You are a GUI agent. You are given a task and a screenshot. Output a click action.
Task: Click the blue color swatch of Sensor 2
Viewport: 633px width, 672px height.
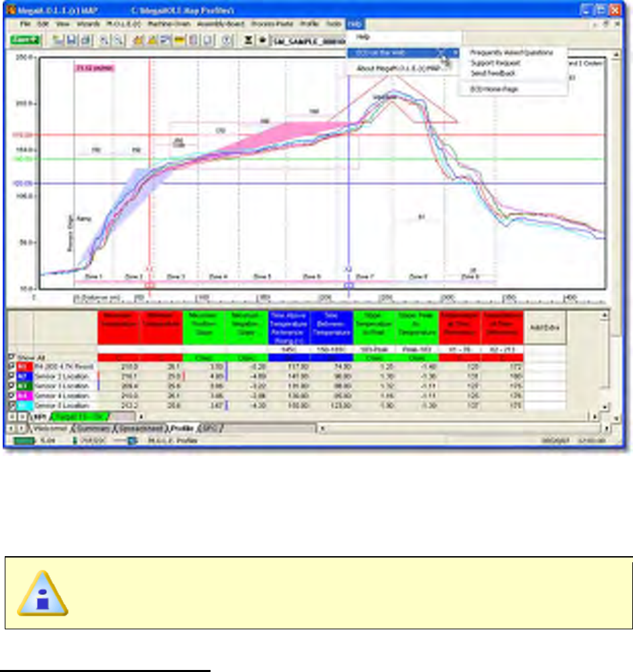tap(24, 376)
